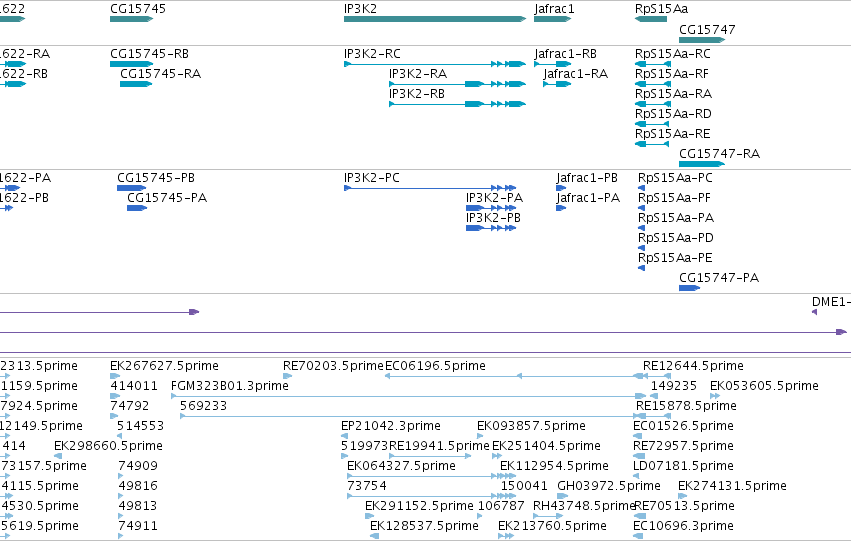
Task: Click the EK064327.5prime EST label
Action: click(x=401, y=467)
